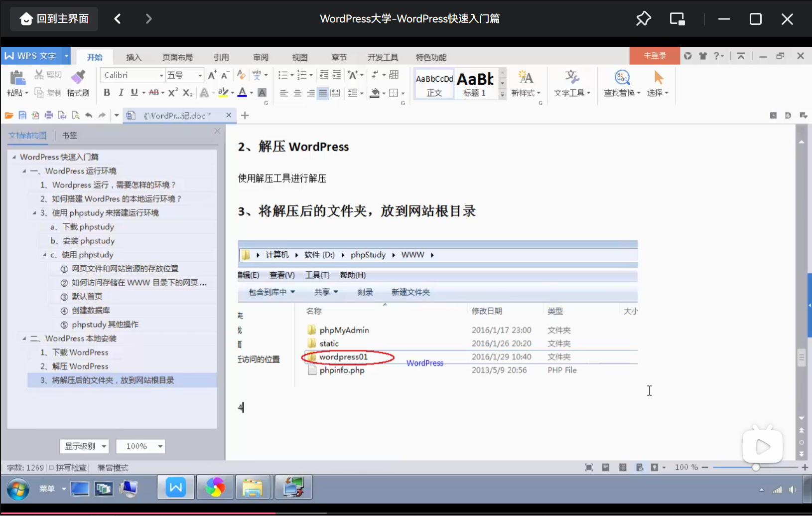
Task: Toggle bold formatting
Action: [107, 92]
